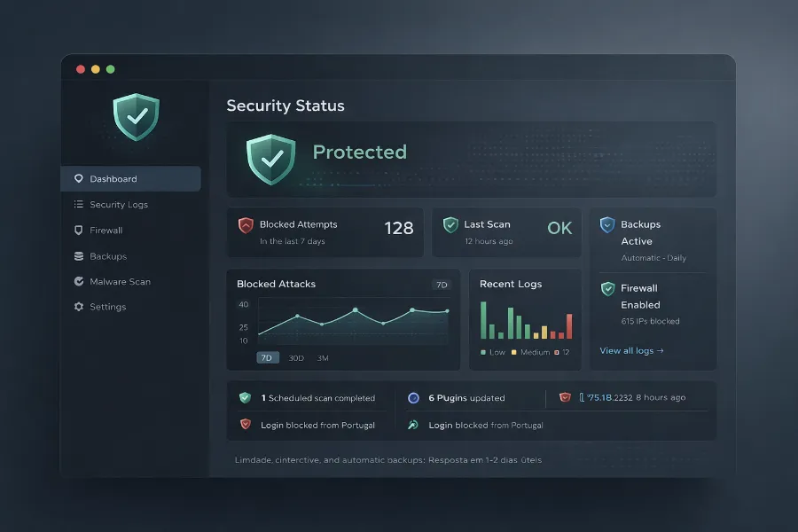The height and width of the screenshot is (532, 798).
Task: Click the Firewall Enabled shield icon
Action: coord(607,289)
